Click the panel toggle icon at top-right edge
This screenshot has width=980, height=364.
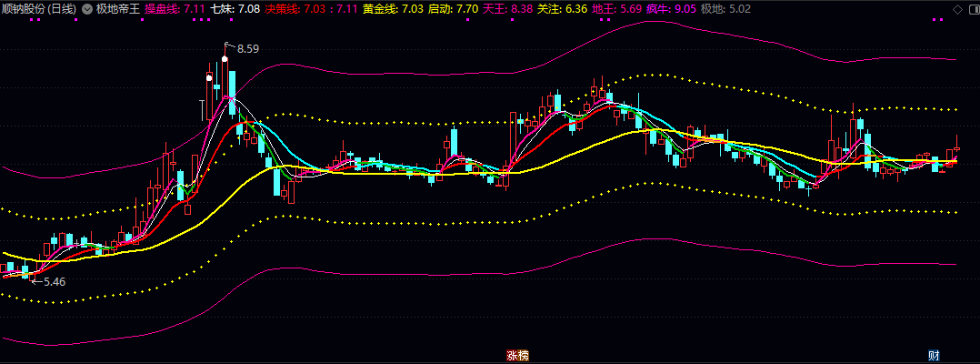tap(973, 9)
